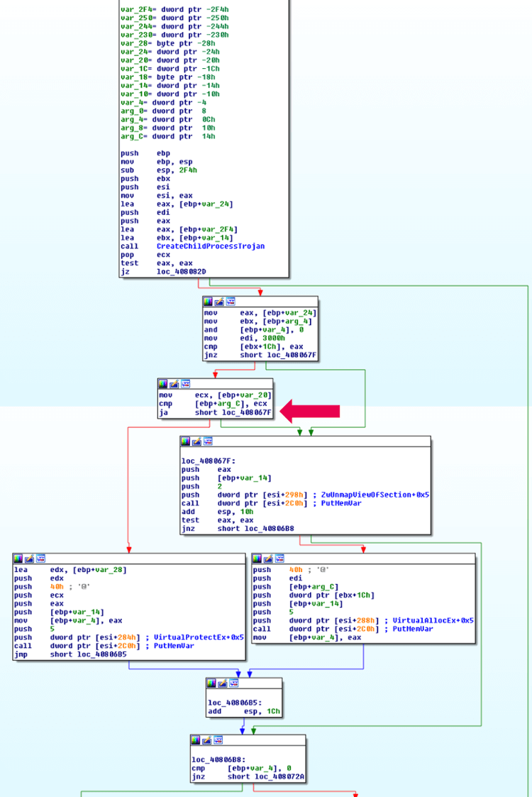Click the loc_4086B5 label

tap(235, 703)
